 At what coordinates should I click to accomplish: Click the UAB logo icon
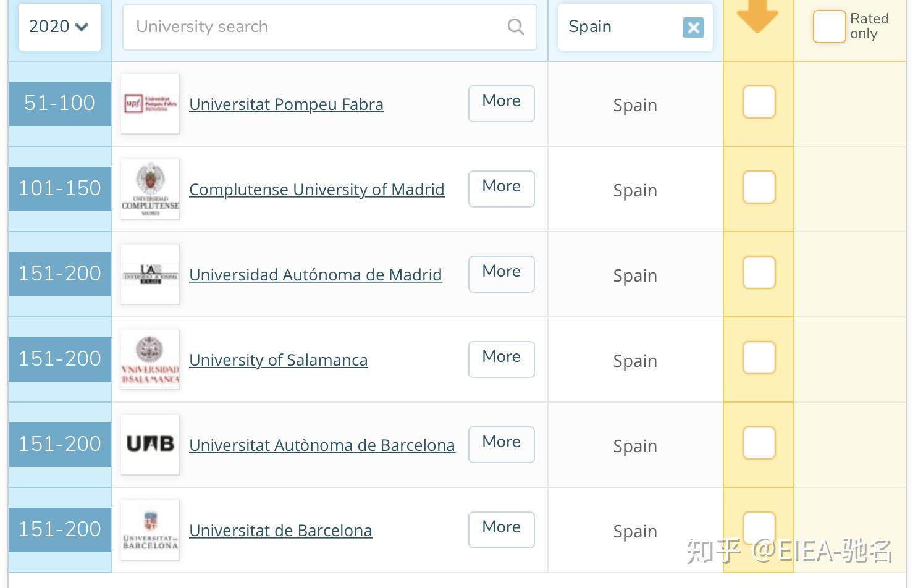click(150, 444)
